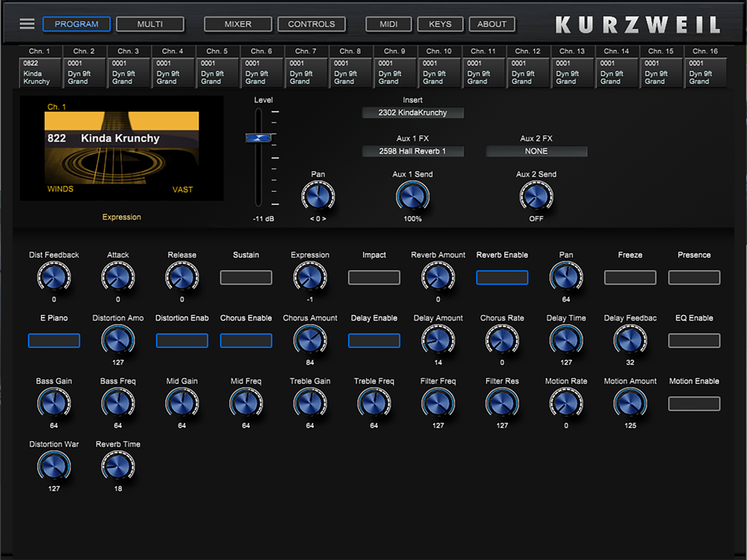Click the Reverb Time knob
The image size is (747, 560).
118,467
